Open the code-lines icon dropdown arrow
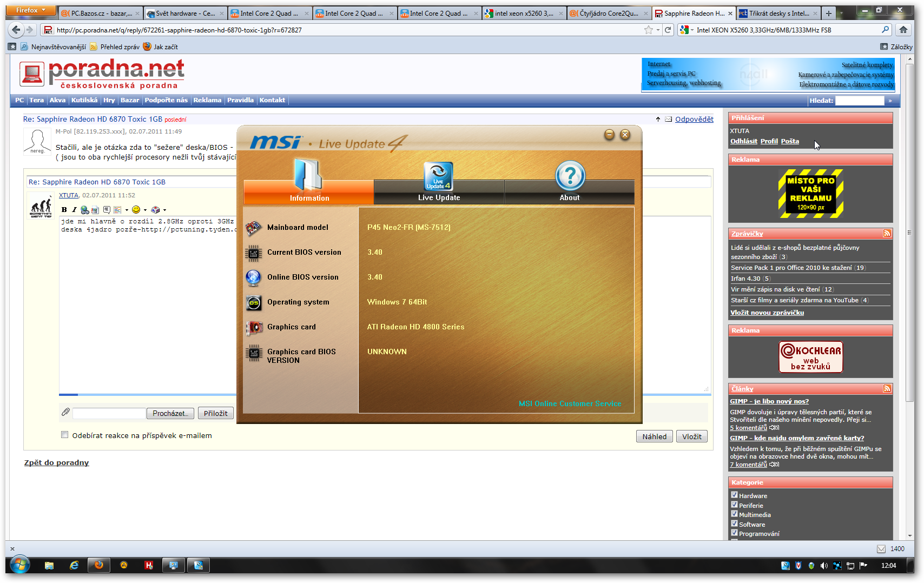Image resolution: width=924 pixels, height=583 pixels. pos(127,210)
